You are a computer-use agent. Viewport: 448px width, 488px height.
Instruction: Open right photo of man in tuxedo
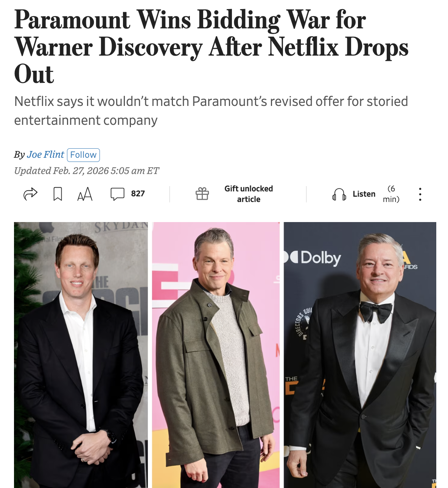tap(360, 355)
